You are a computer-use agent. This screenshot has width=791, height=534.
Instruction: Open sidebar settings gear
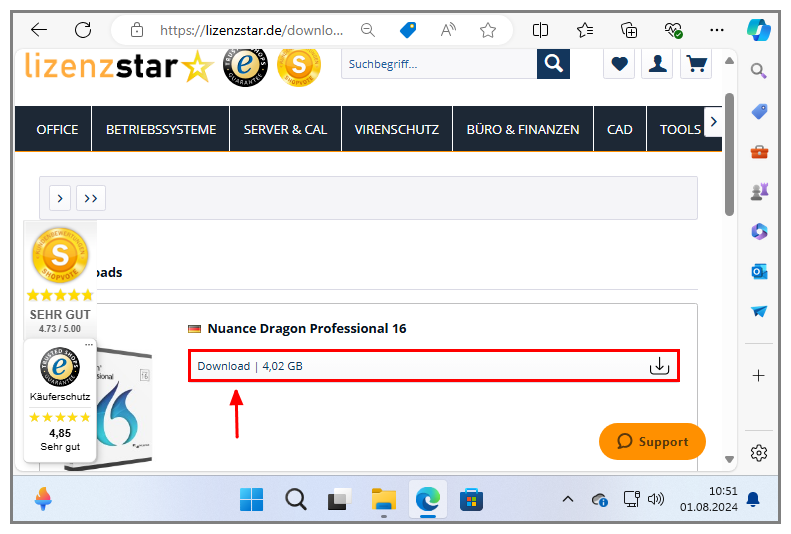coord(759,453)
